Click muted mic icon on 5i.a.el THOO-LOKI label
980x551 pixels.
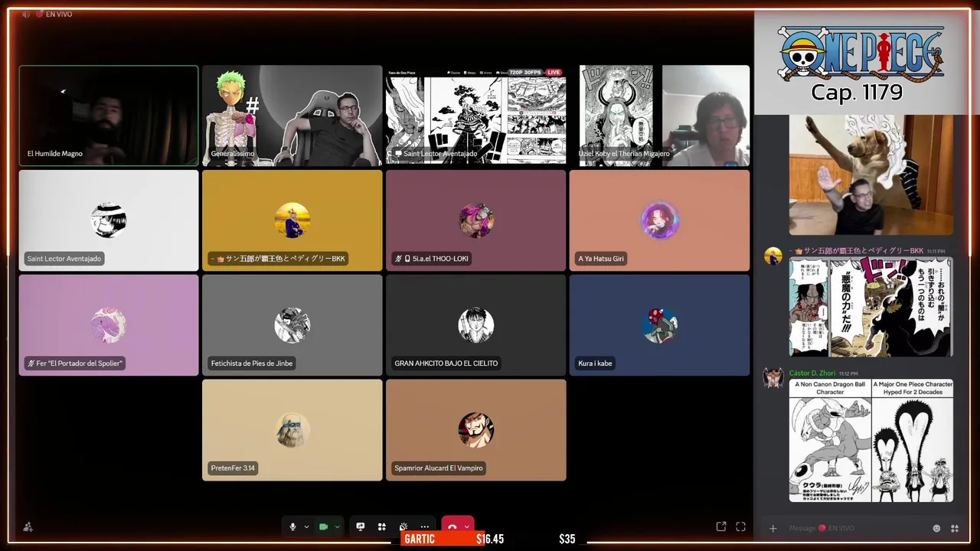click(x=398, y=259)
